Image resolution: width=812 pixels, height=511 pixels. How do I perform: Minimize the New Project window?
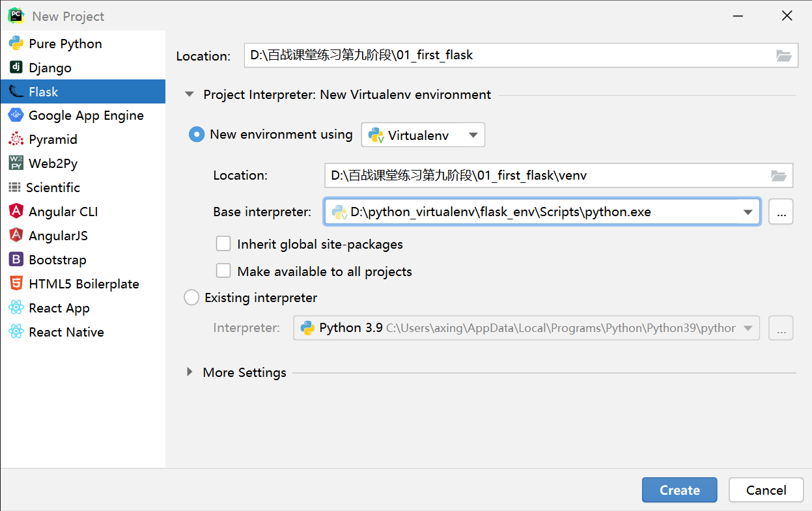point(737,16)
